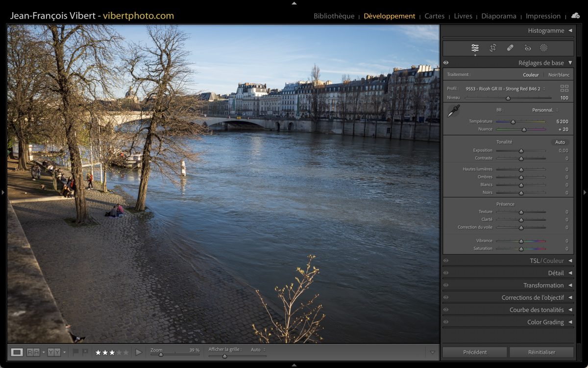Click the loupe view mode icon

click(x=17, y=352)
